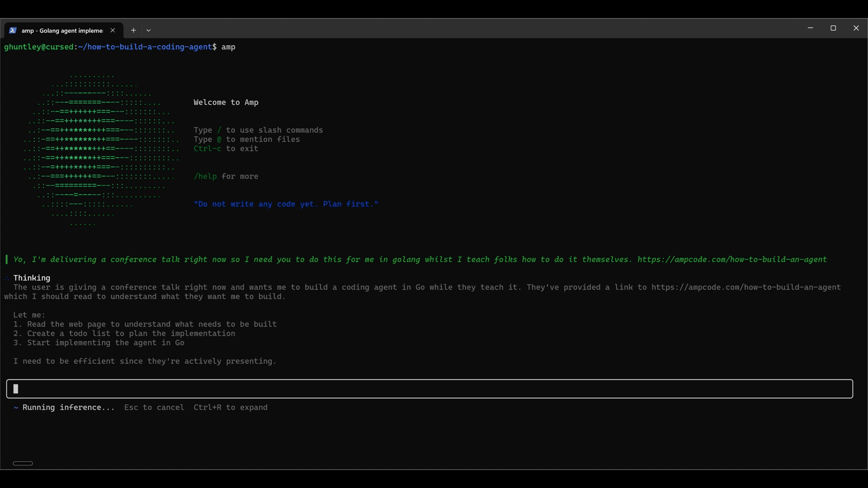Click the Esc to cancel hint
Screen dimensions: 868x488
[154, 407]
